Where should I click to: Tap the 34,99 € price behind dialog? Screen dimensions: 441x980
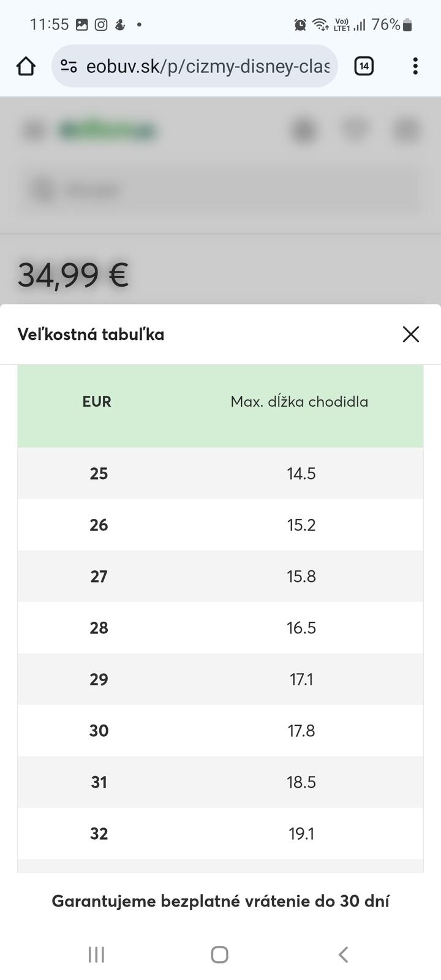(x=73, y=274)
